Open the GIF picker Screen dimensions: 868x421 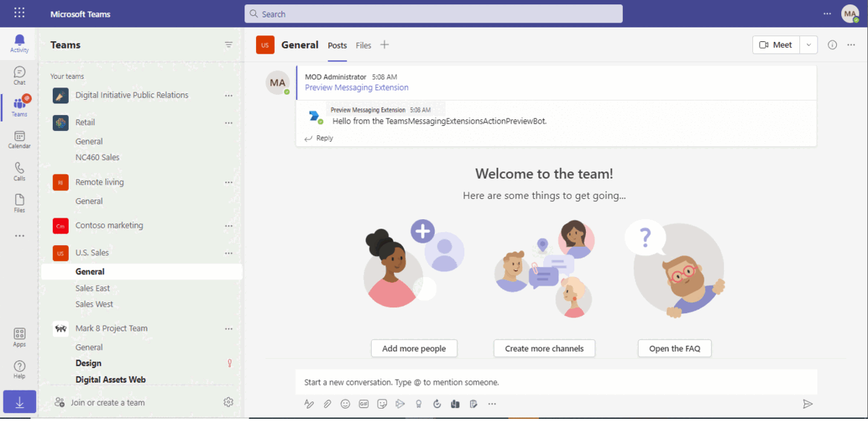point(364,404)
